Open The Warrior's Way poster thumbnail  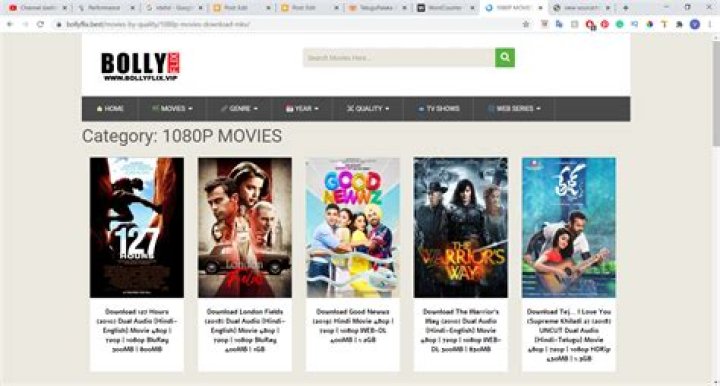pyautogui.click(x=461, y=228)
